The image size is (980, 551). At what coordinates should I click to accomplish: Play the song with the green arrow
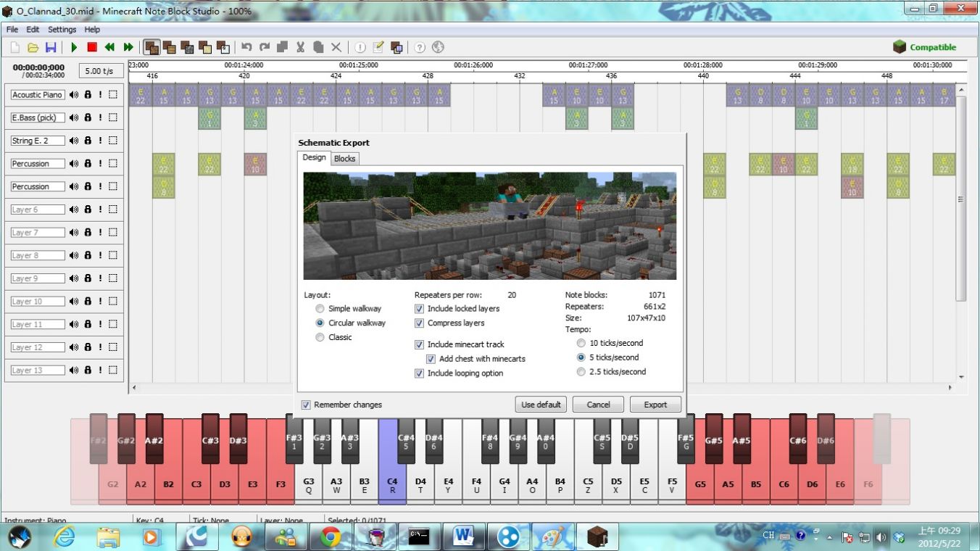(x=74, y=47)
